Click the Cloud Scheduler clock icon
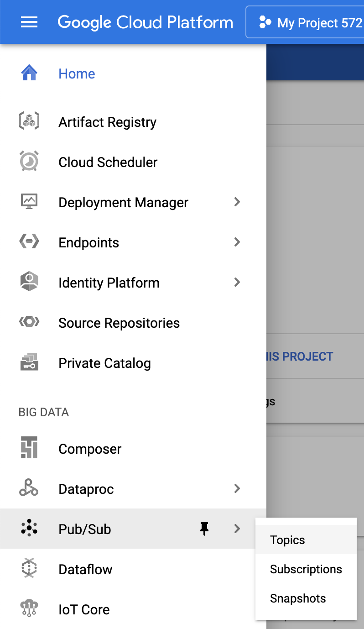The height and width of the screenshot is (629, 364). point(29,162)
